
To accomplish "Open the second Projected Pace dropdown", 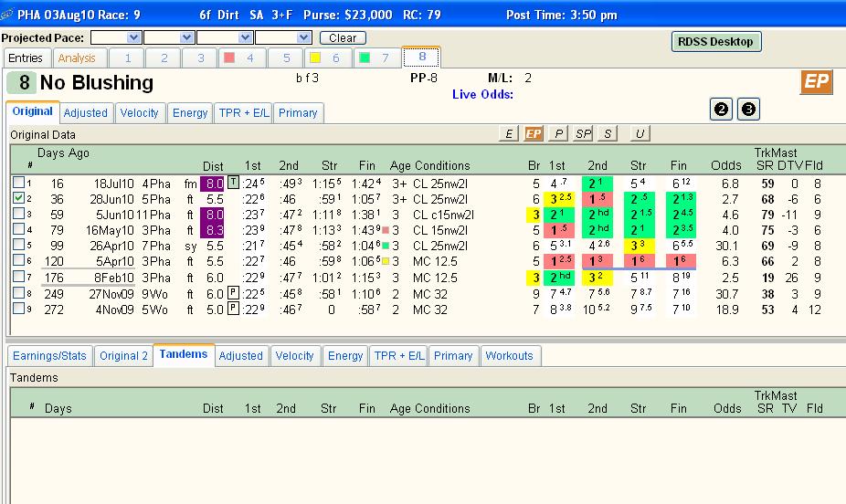I will pos(186,37).
